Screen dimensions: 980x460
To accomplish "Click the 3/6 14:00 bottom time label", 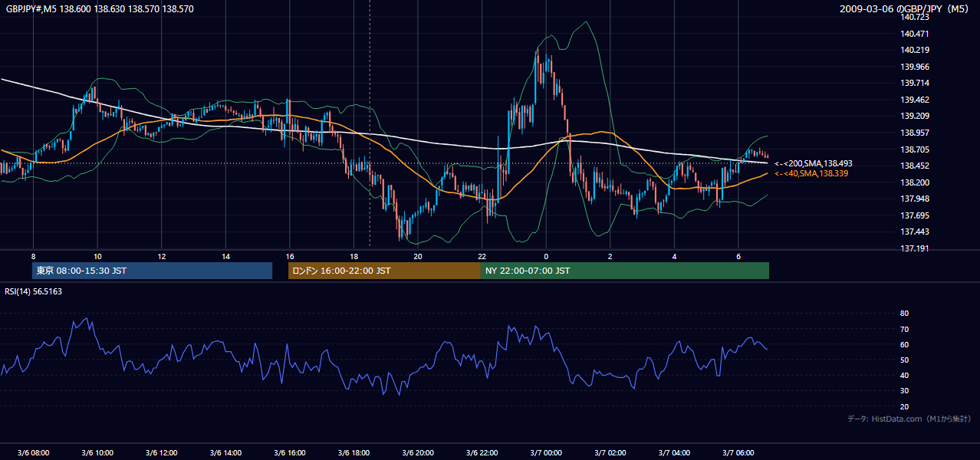I will 225,452.
